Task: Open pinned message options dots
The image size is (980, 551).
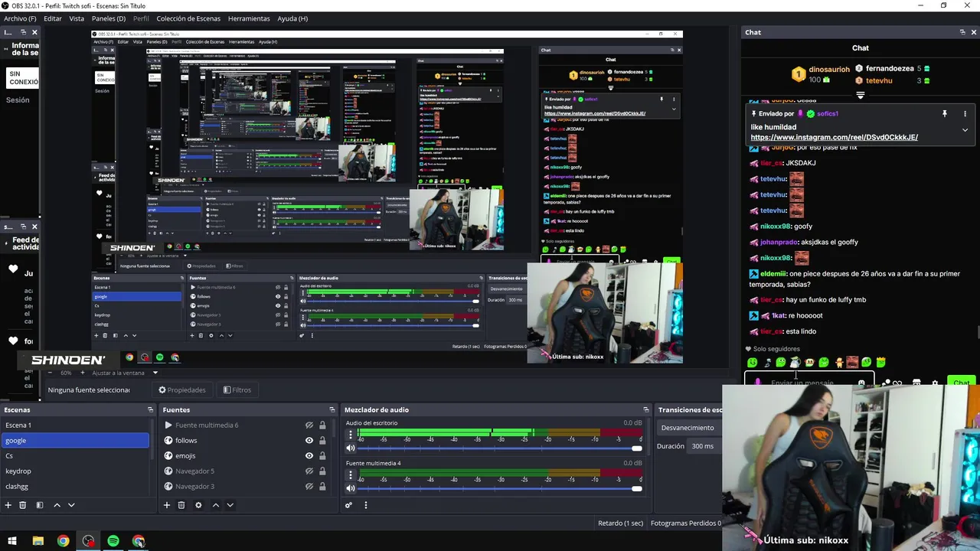Action: tap(965, 113)
